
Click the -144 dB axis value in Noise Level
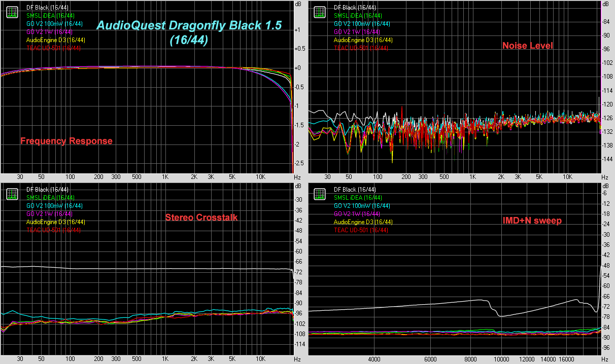point(606,159)
